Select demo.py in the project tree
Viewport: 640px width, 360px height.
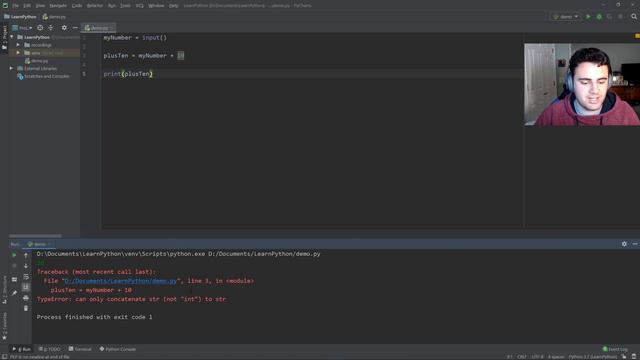coord(39,61)
